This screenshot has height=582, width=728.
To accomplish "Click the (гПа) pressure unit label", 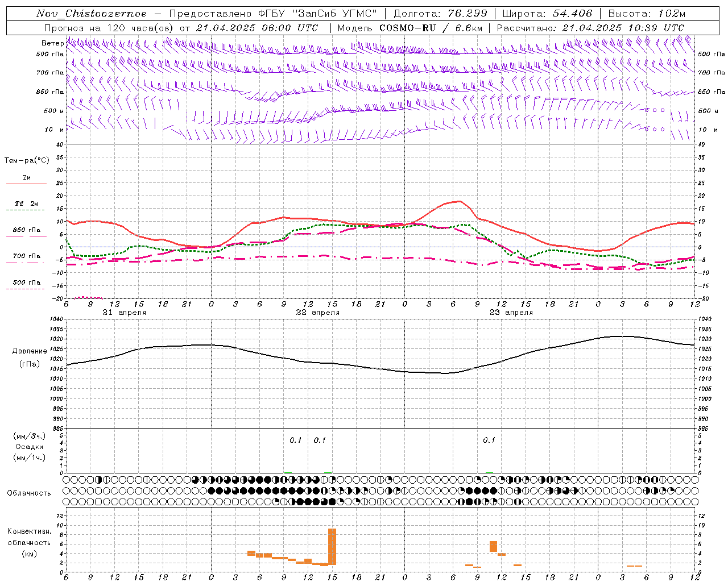I will pyautogui.click(x=29, y=364).
